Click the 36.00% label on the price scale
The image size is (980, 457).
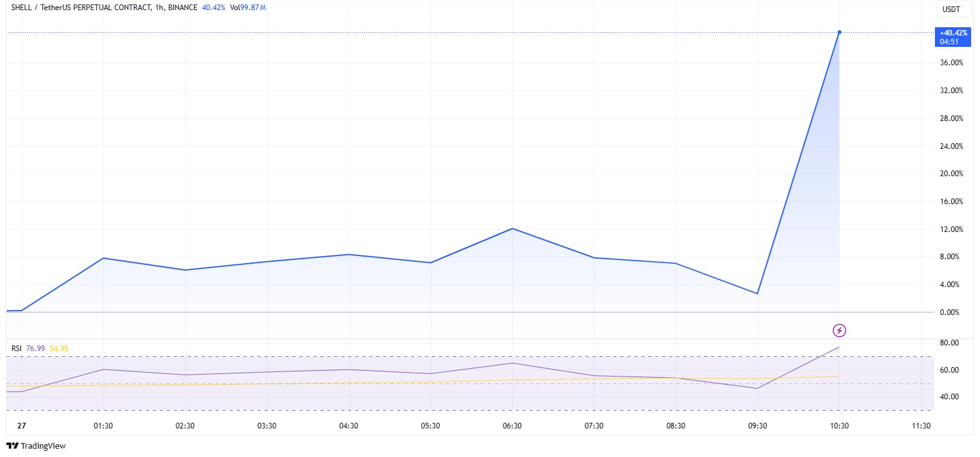(951, 63)
